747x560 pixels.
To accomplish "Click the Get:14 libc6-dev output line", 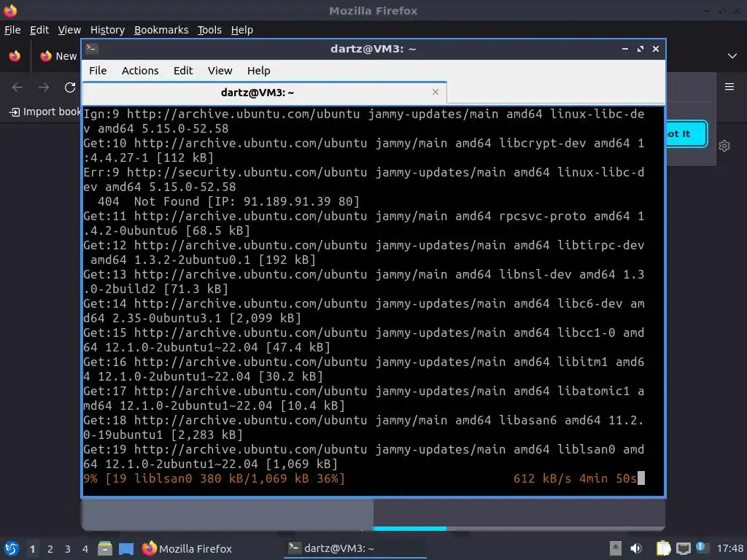I will [x=364, y=311].
